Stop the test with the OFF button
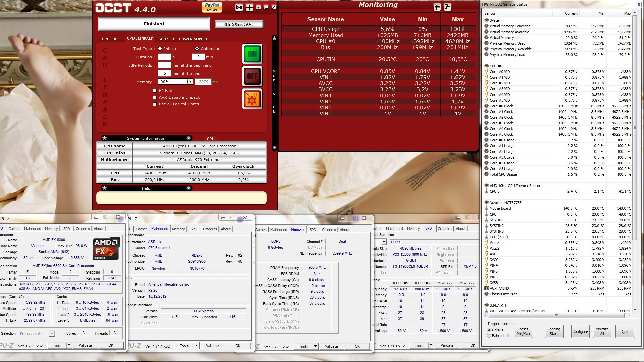The height and width of the screenshot is (362, 644). coord(252,76)
